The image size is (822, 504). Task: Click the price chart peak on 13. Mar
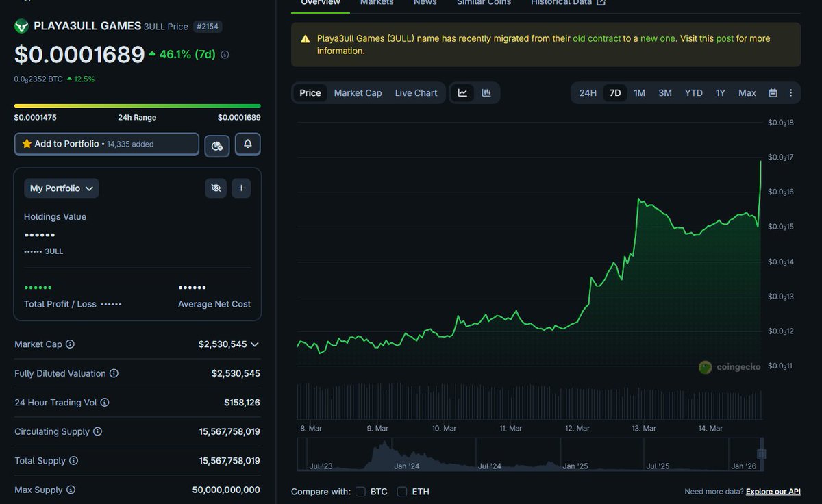pos(638,199)
